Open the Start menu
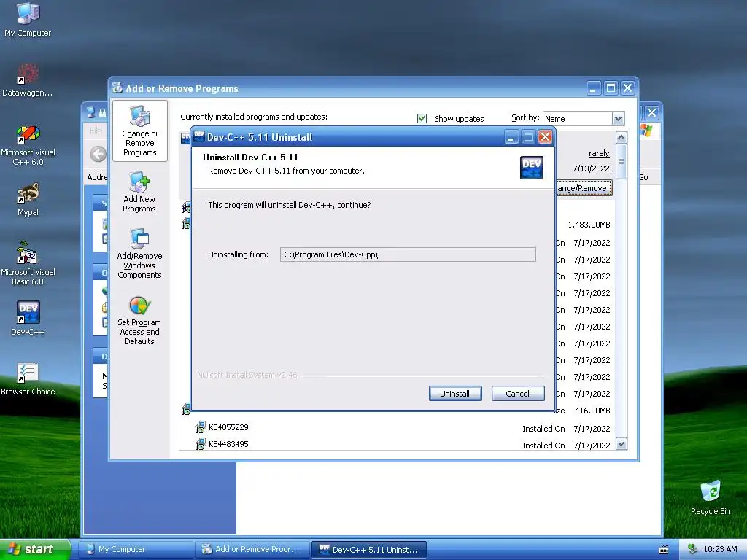Screen dimensions: 747x560 coord(34,549)
